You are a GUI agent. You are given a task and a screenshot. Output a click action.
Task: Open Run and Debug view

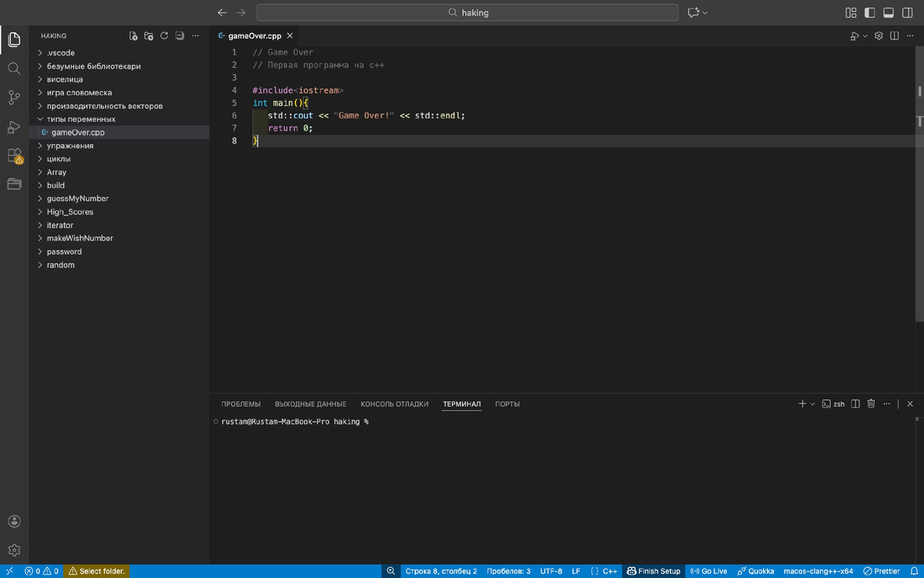coord(14,126)
